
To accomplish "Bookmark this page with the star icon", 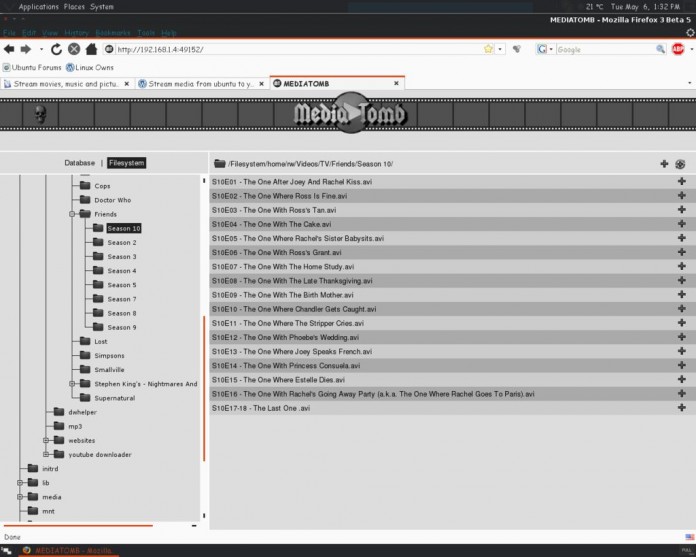I will pos(488,49).
